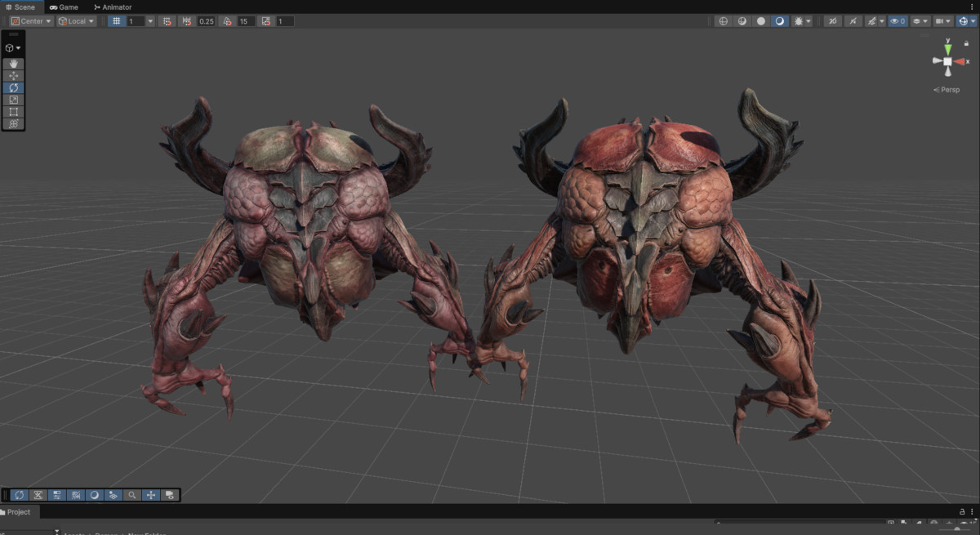This screenshot has width=980, height=535.
Task: Click the plane icon in bottom overlay
Action: pos(114,495)
